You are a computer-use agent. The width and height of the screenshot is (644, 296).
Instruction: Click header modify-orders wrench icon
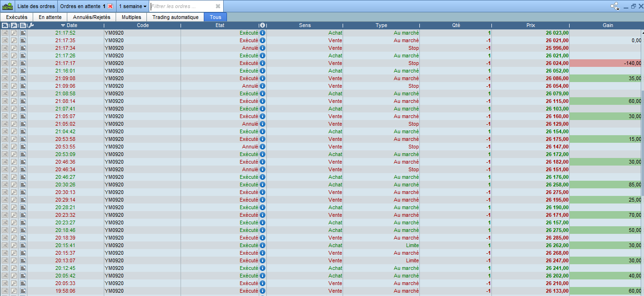click(14, 25)
